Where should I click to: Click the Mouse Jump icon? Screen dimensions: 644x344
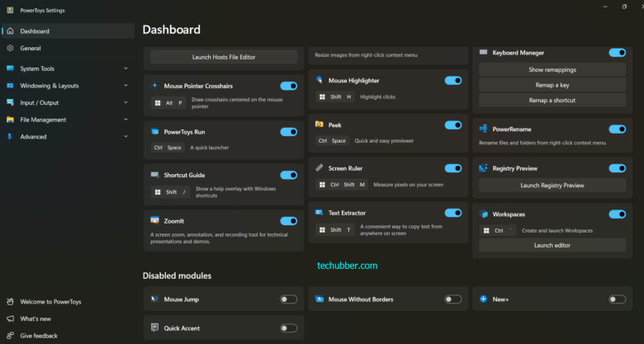tap(155, 299)
